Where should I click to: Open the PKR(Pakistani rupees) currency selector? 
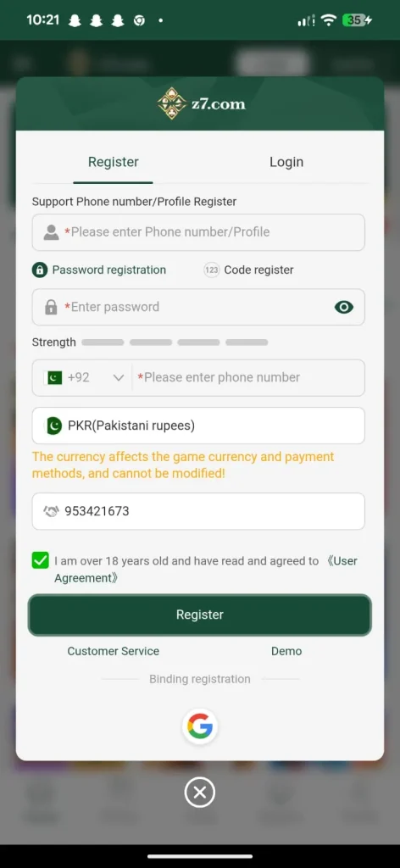(x=198, y=426)
